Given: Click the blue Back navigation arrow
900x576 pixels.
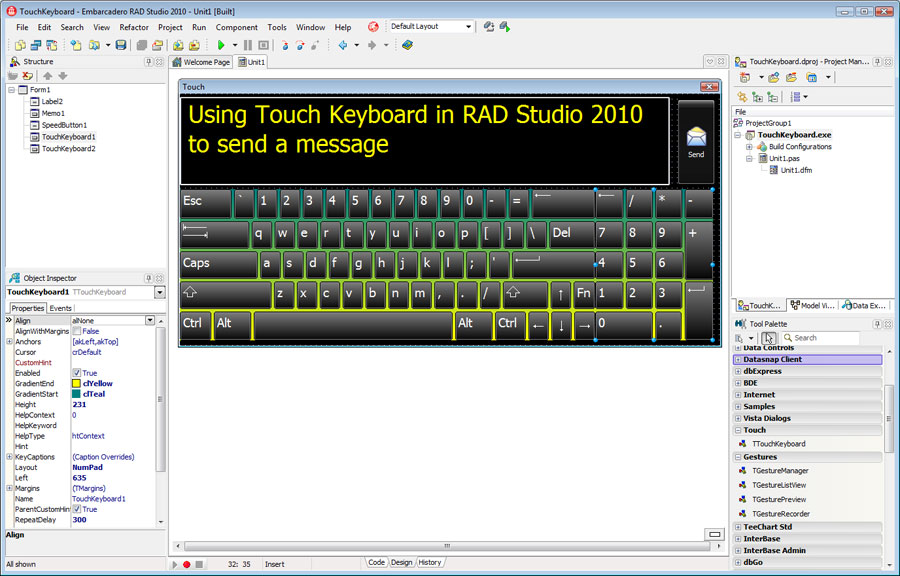Looking at the screenshot, I should (343, 45).
